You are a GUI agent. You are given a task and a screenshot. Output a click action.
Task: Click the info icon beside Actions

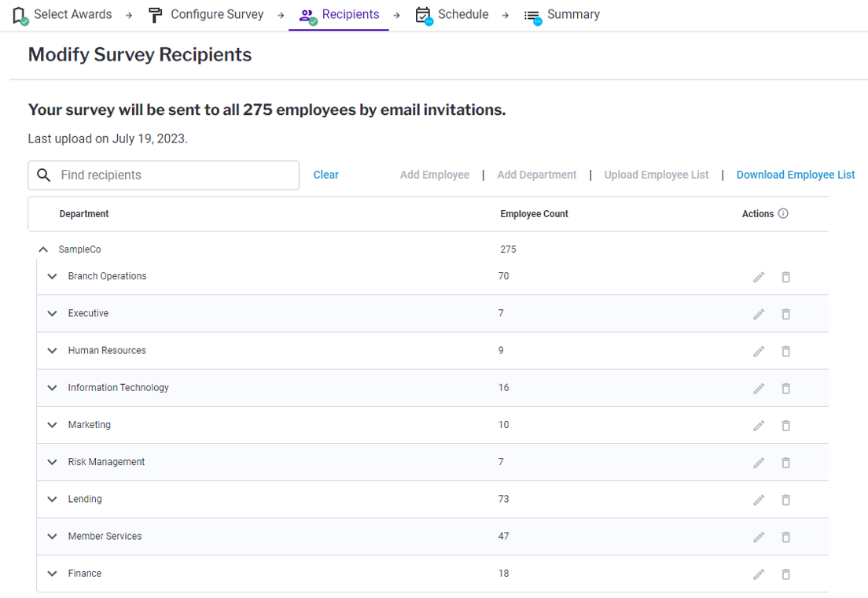tap(783, 213)
